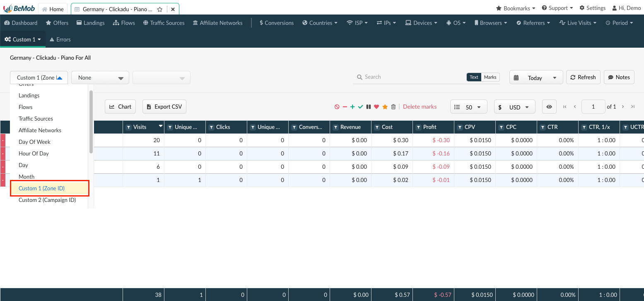Click the Refresh button
This screenshot has width=644, height=301.
point(583,77)
